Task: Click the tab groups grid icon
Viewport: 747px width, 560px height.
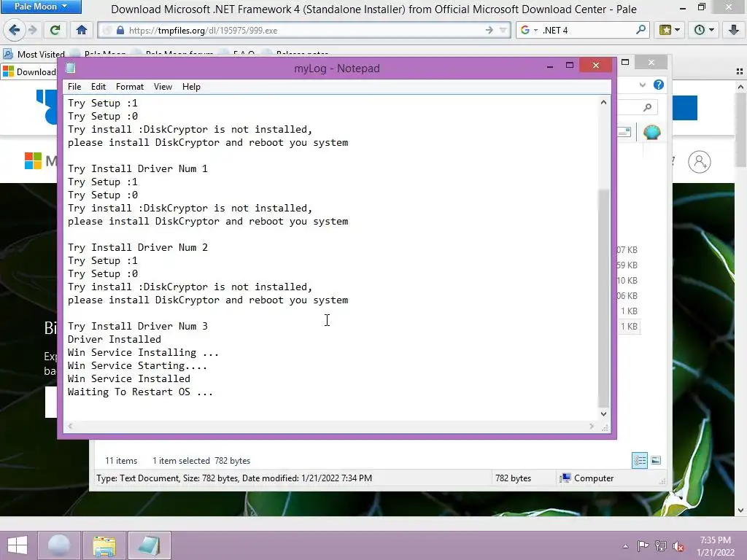Action: tap(740, 71)
